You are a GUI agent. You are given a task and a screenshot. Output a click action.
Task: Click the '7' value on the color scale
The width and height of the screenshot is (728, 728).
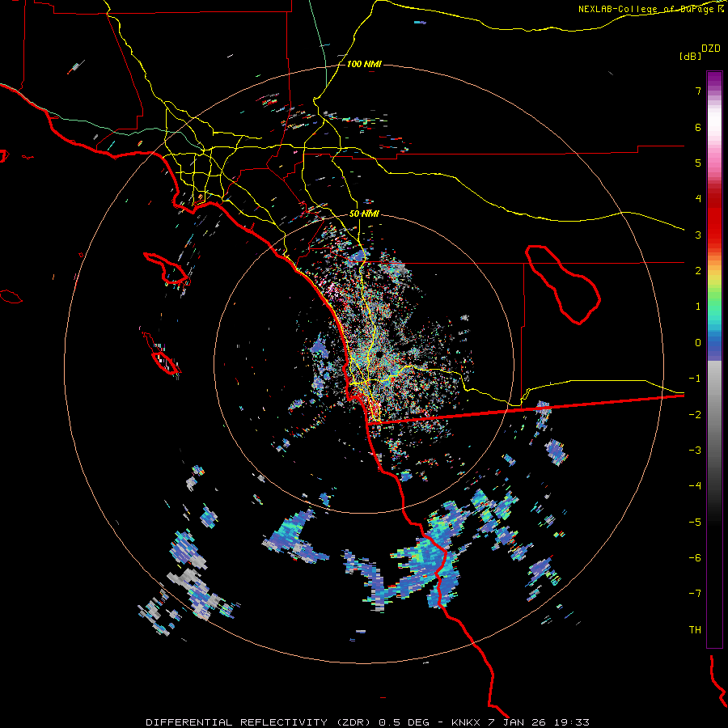[698, 91]
